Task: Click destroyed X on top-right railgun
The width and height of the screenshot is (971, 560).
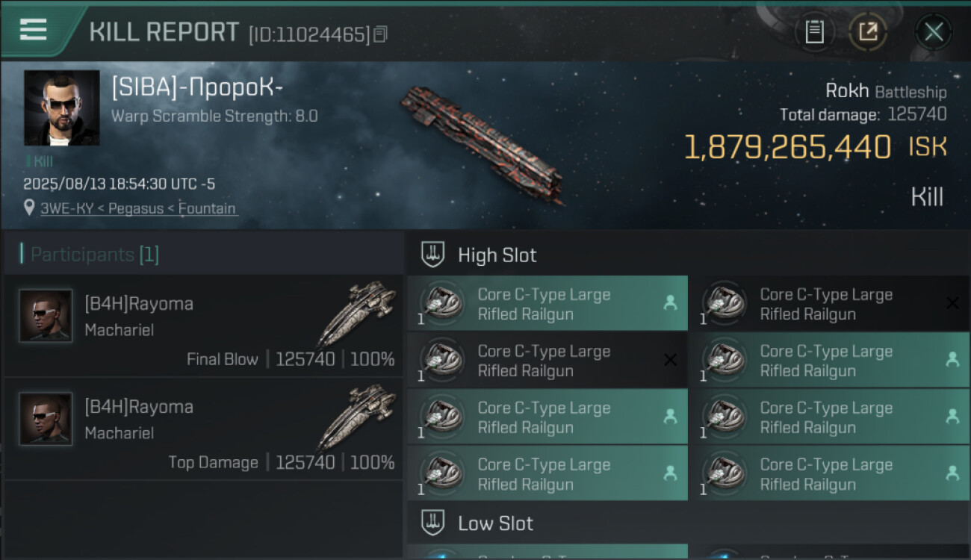Action: pyautogui.click(x=952, y=303)
